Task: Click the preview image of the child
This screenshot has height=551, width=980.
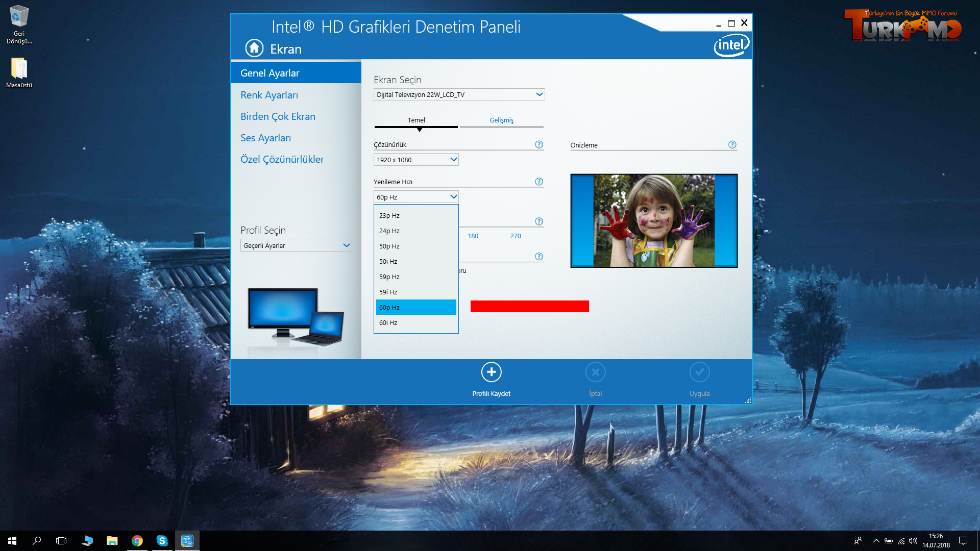Action: (654, 220)
